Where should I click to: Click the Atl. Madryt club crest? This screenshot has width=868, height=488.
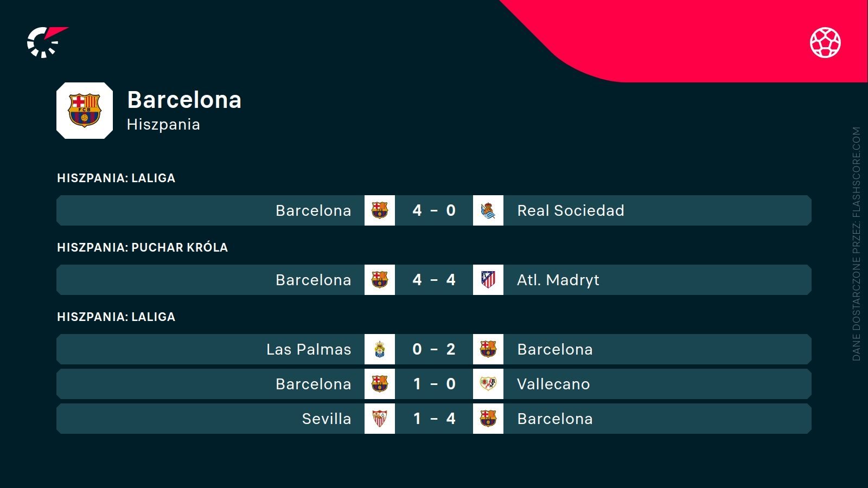(488, 280)
